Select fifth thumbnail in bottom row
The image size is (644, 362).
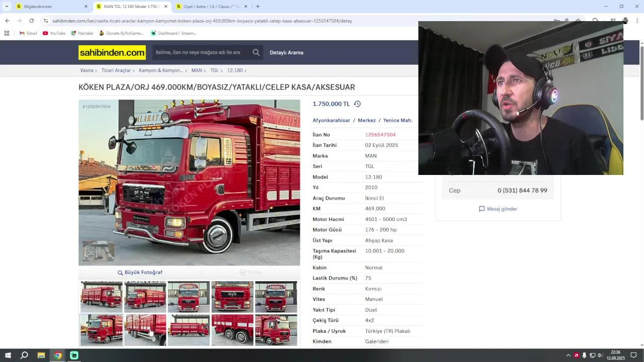[x=276, y=330]
